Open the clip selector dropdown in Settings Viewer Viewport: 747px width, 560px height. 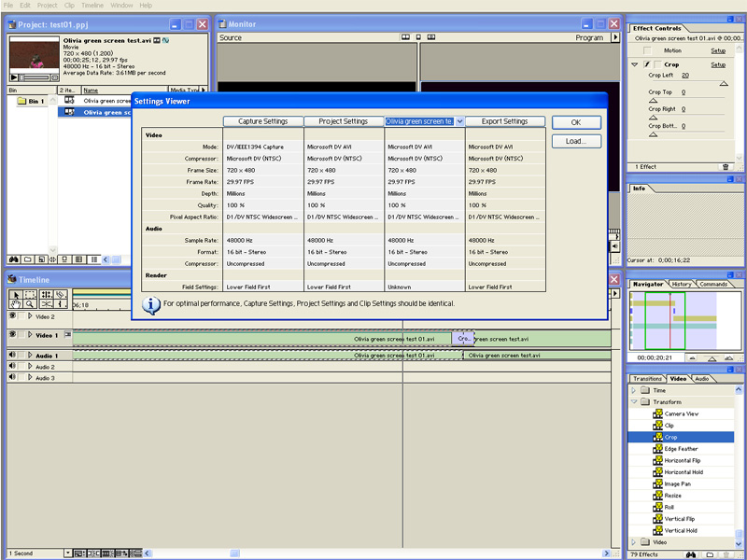pos(459,121)
